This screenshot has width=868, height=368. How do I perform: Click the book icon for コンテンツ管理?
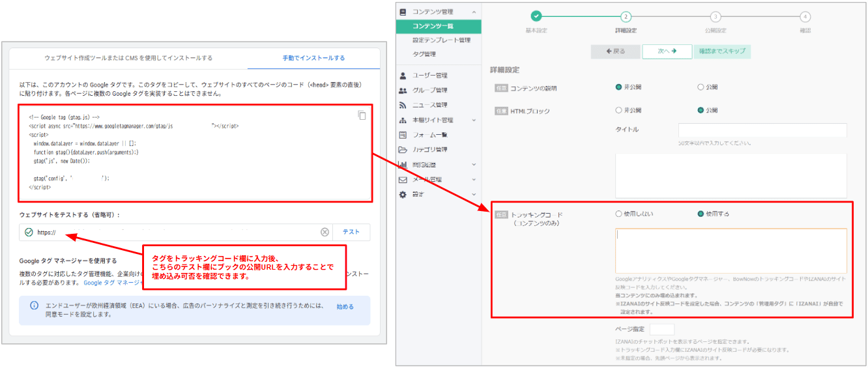pos(403,12)
